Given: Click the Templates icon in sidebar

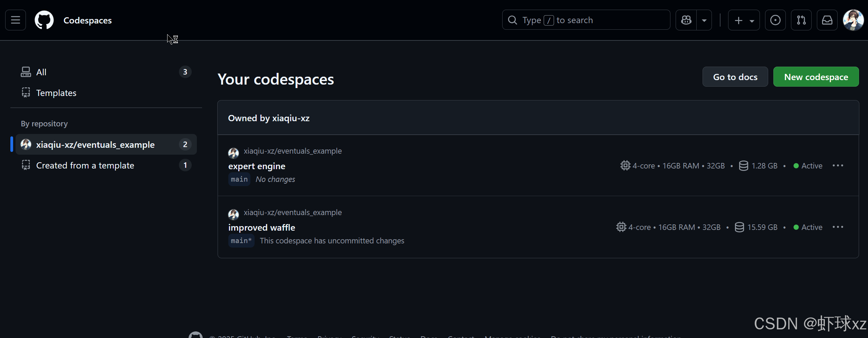Looking at the screenshot, I should click(x=26, y=93).
